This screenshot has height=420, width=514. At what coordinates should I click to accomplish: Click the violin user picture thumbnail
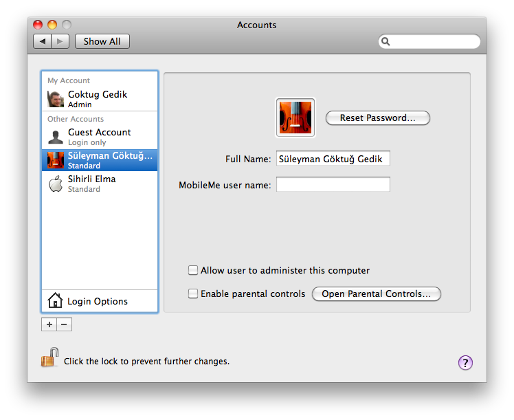(x=295, y=118)
